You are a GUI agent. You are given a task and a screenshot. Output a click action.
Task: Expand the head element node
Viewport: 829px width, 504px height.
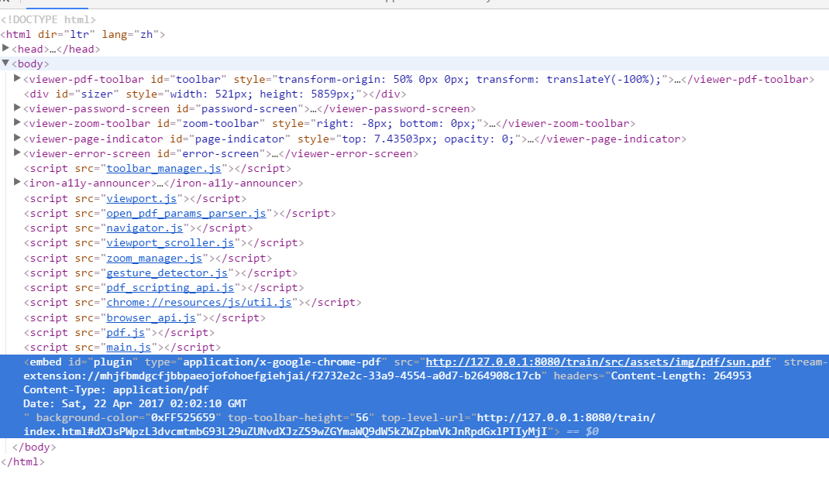pyautogui.click(x=6, y=49)
